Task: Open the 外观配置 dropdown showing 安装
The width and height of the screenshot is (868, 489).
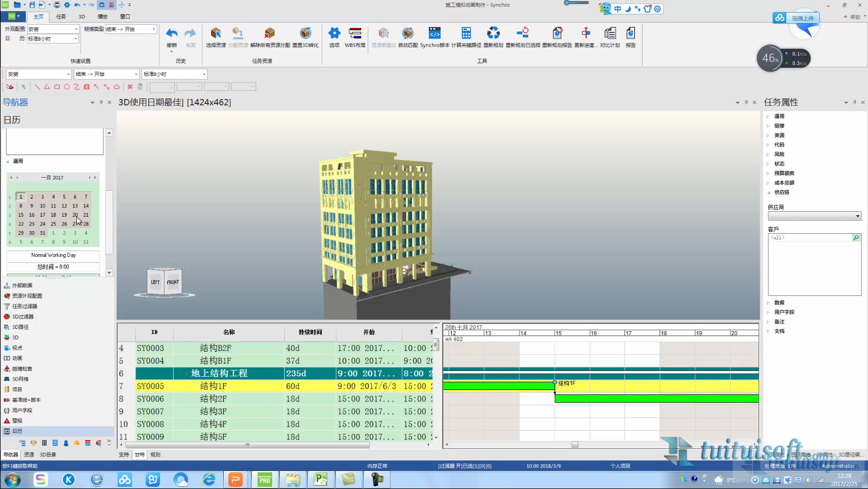Action: (53, 29)
